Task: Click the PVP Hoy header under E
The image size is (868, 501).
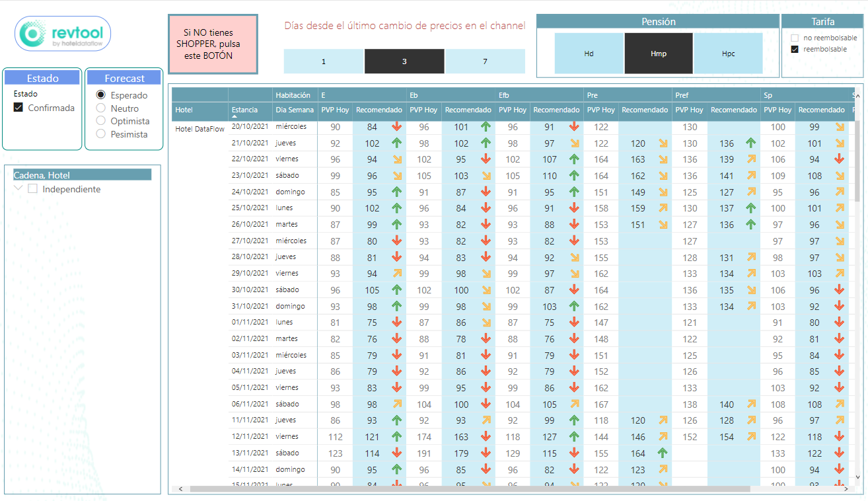Action: click(x=335, y=110)
